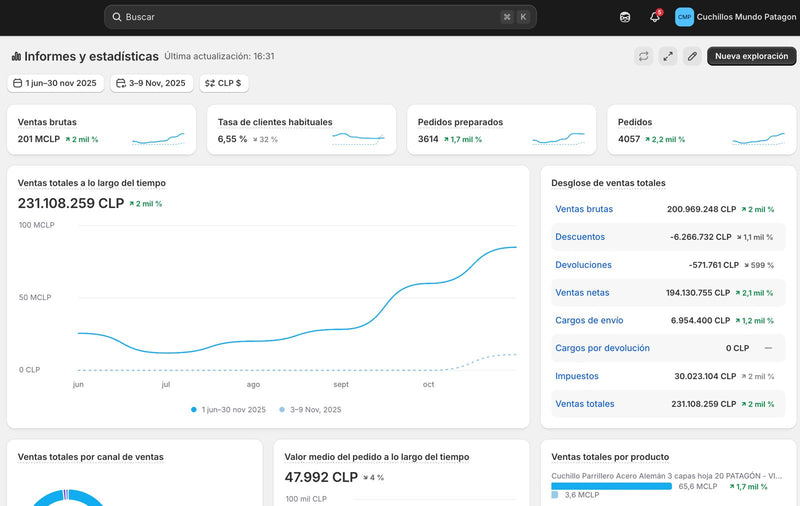
Task: Open Ventas totales a lo largo del tiempo report
Action: tap(92, 183)
